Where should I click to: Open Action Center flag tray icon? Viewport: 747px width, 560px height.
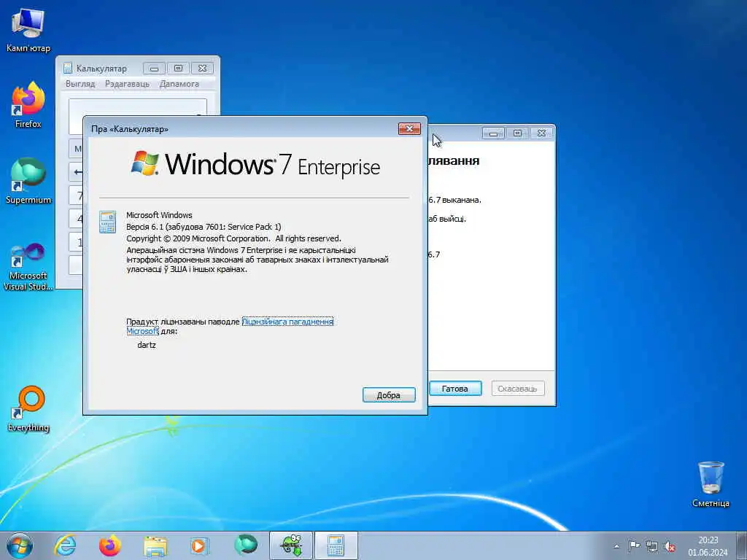tap(634, 546)
